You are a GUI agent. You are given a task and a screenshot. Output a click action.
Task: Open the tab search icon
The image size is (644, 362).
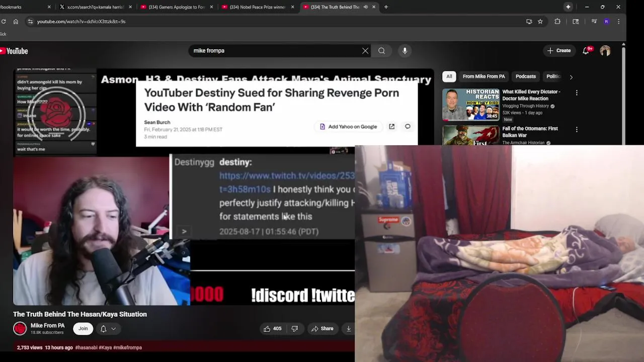coord(576,22)
